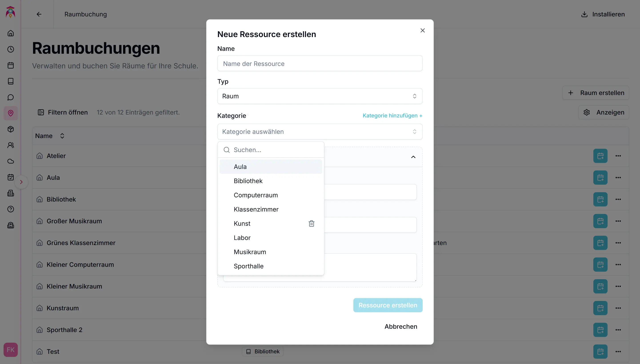Viewport: 640px width, 364px height.
Task: Pick the Sporthalle category option
Action: [x=248, y=266]
